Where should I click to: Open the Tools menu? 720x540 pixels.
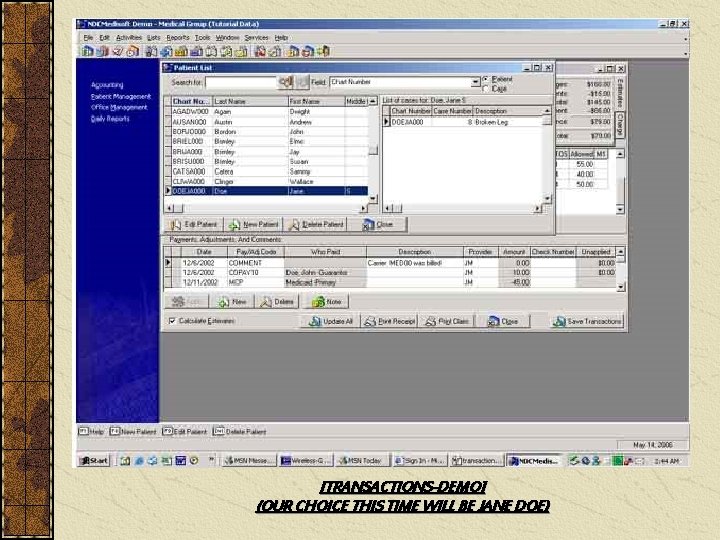[202, 38]
